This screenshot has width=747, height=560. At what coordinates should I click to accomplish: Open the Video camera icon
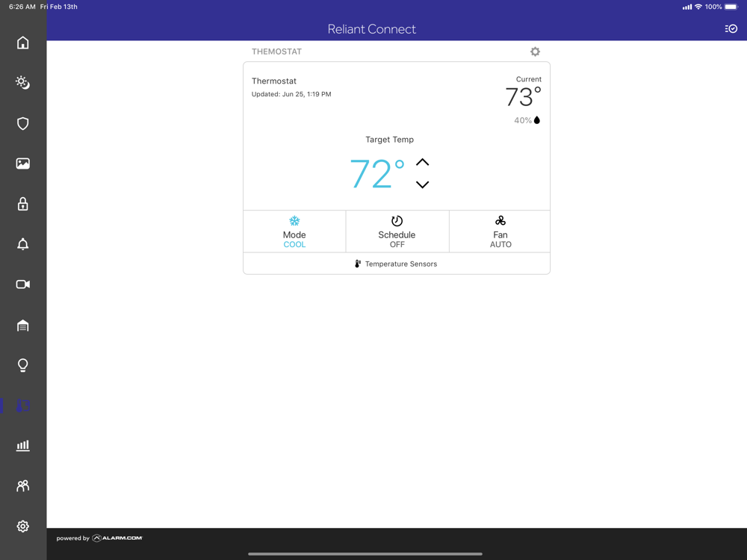click(x=23, y=284)
